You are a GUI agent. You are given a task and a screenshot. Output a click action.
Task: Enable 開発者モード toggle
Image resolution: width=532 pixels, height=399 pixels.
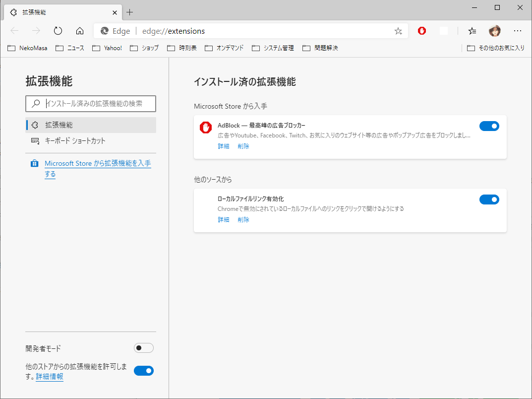(x=143, y=348)
